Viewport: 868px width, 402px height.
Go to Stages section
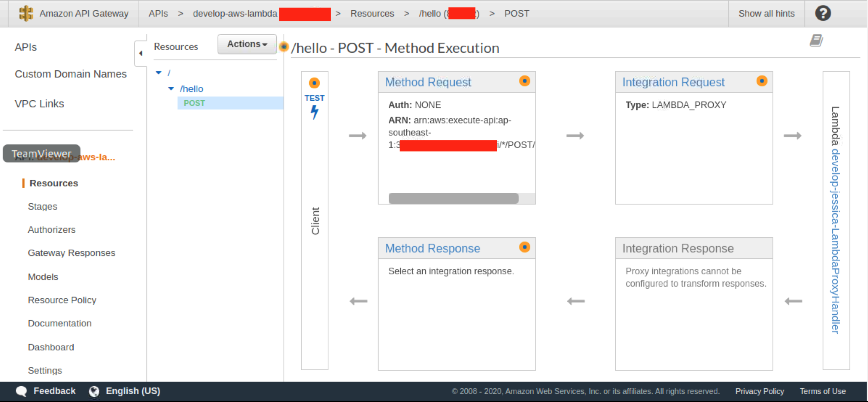pos(42,206)
